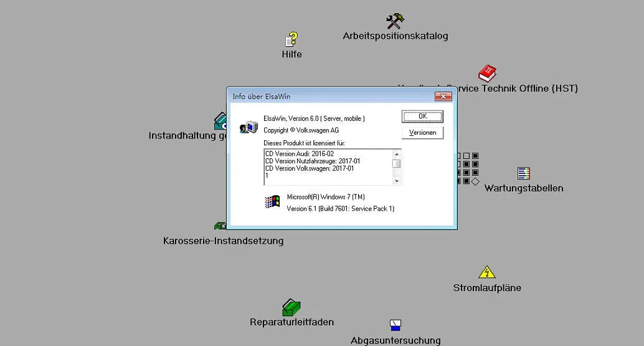Open the Versionen button
This screenshot has width=644, height=346.
422,133
